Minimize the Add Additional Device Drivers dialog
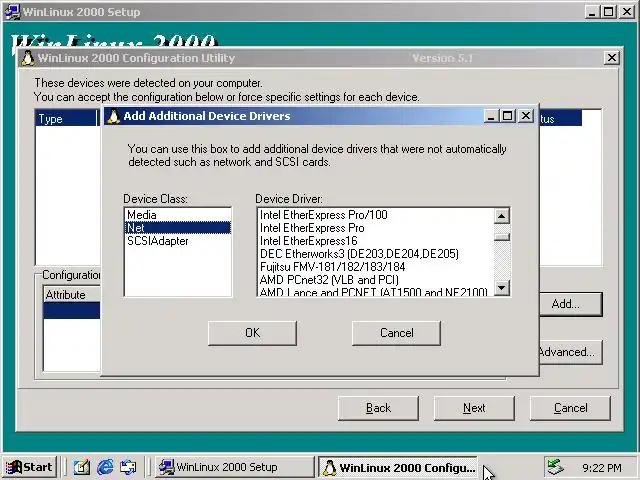 tap(491, 116)
